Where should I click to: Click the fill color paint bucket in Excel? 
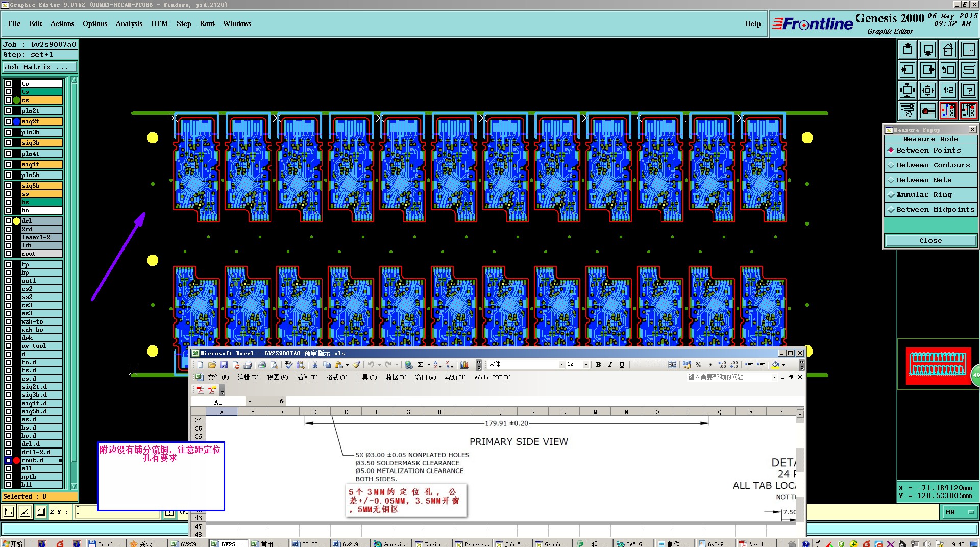[x=776, y=365]
